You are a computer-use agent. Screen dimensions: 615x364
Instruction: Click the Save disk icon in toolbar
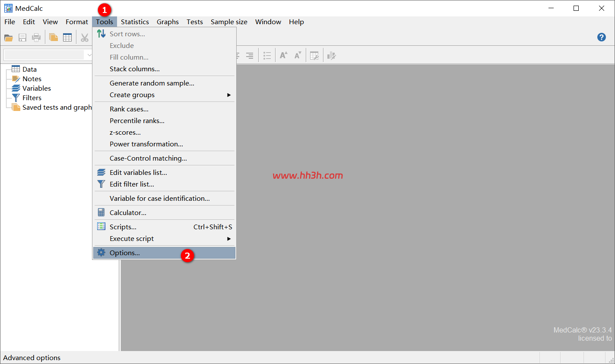click(x=22, y=38)
